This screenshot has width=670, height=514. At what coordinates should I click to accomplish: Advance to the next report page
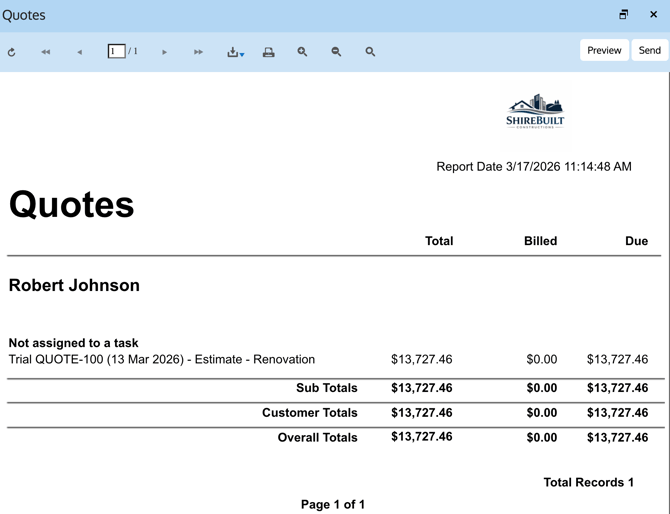(164, 52)
